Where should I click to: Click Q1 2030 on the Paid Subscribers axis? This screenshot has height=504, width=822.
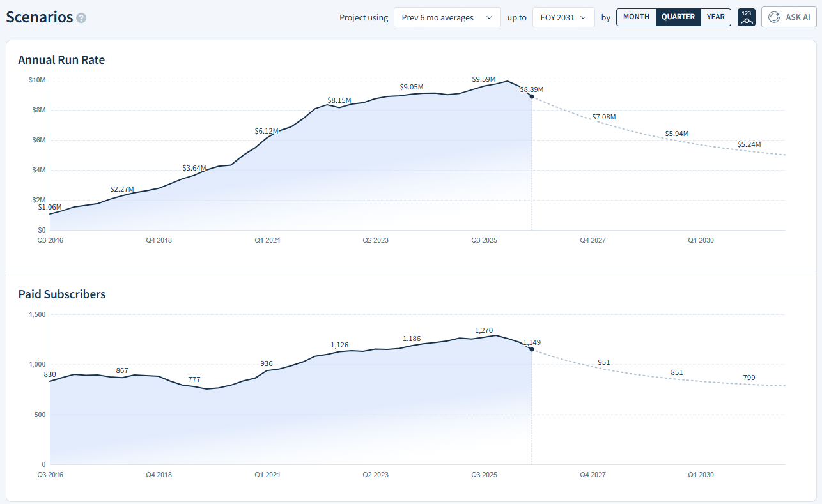pyautogui.click(x=701, y=475)
